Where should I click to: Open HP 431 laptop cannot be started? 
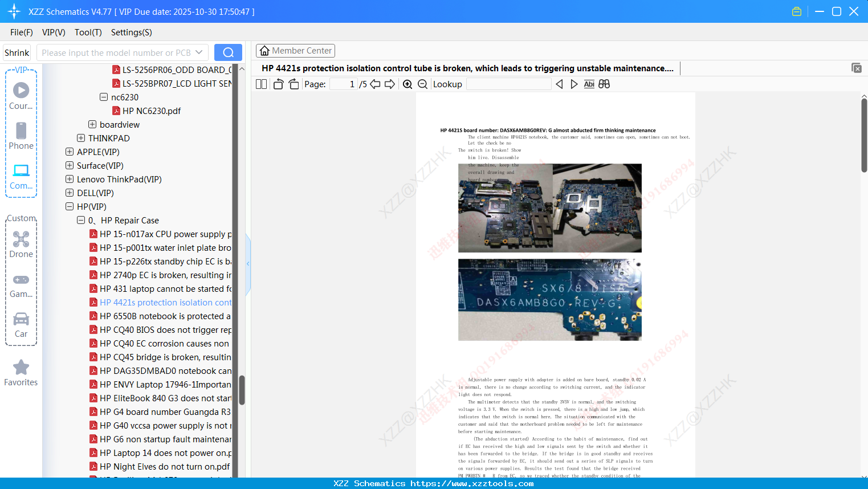coord(161,288)
